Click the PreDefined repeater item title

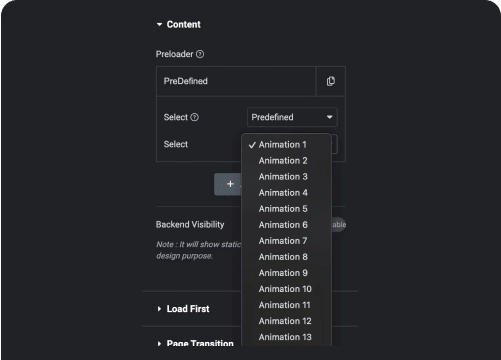(236, 81)
